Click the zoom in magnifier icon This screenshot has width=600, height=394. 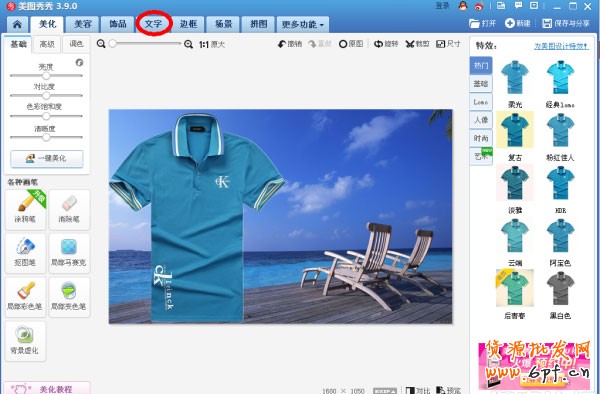[188, 44]
